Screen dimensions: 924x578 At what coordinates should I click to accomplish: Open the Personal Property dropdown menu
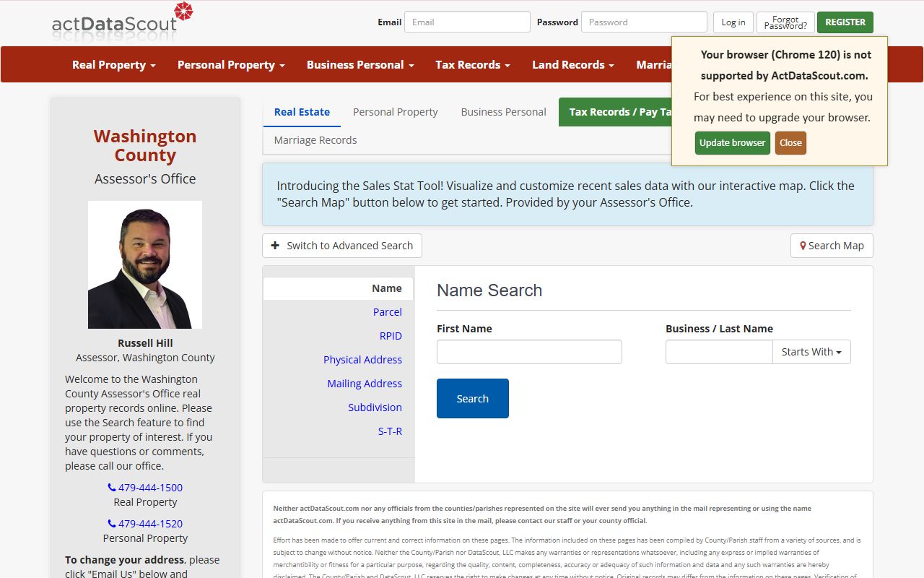231,64
